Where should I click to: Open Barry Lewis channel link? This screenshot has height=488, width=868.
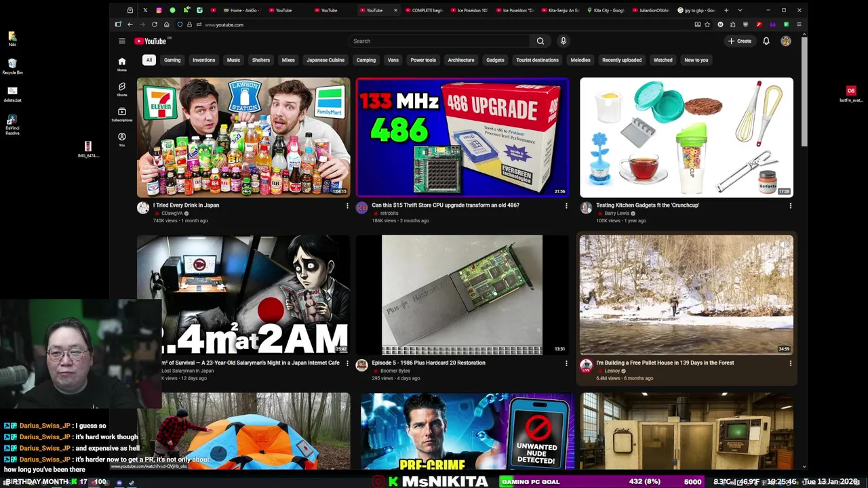click(x=617, y=213)
